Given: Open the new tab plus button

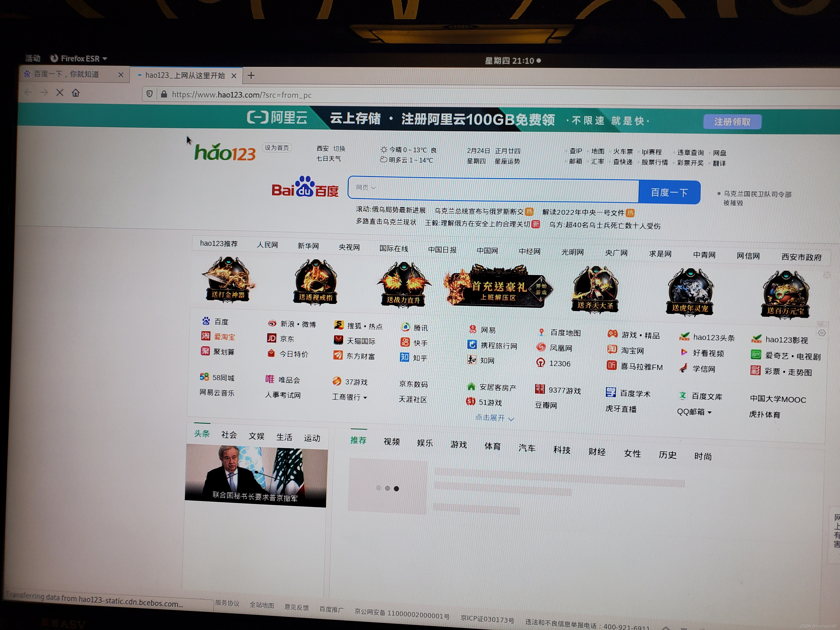Looking at the screenshot, I should (x=251, y=76).
